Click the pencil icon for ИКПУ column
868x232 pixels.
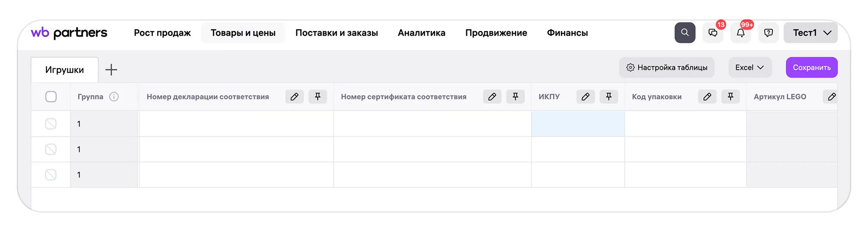tap(586, 97)
